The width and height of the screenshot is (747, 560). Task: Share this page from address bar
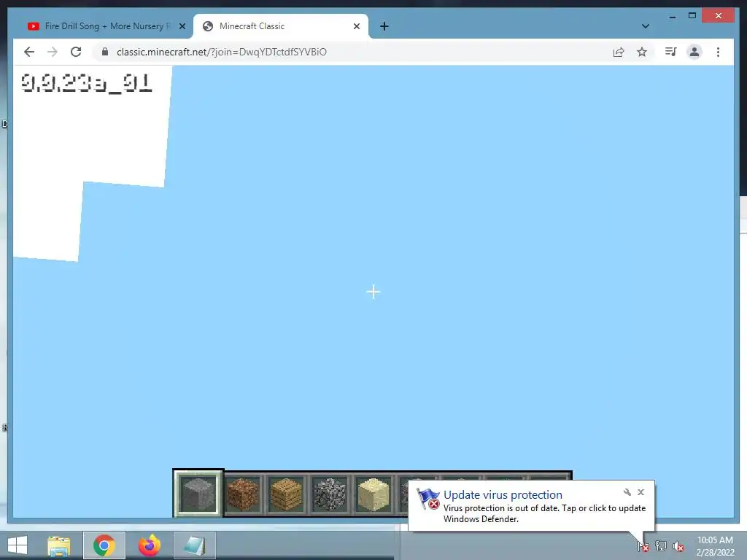click(619, 52)
